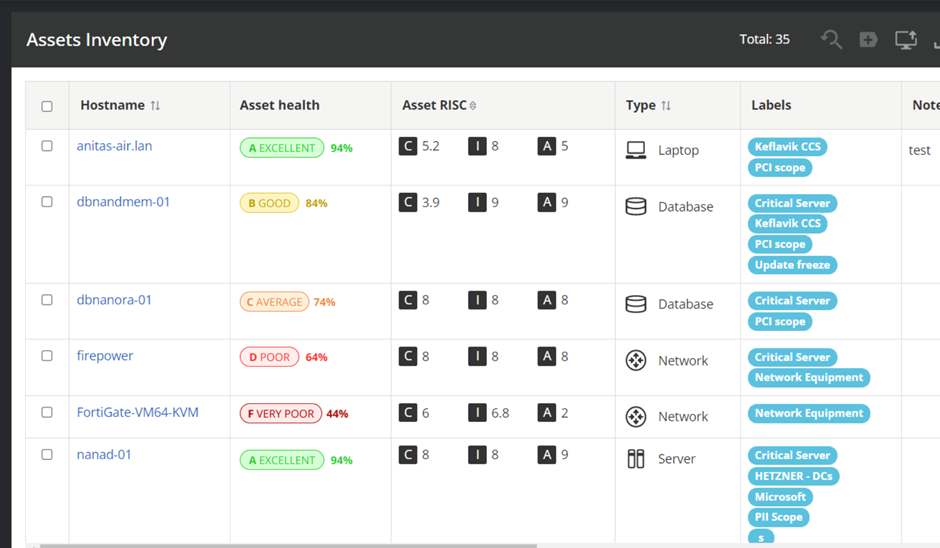Click the Server icon in nanad-01 row
Screen dimensions: 940x548
635,459
